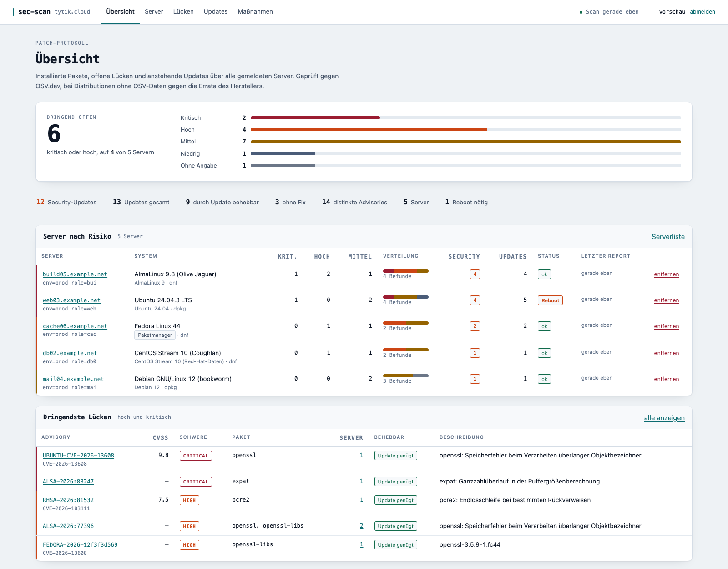The image size is (728, 569).
Task: Click entfernen for web03.example.net
Action: [666, 300]
